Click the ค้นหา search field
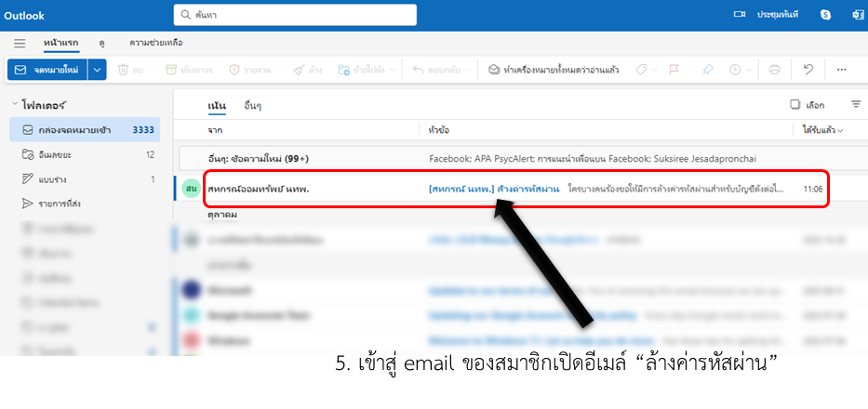The height and width of the screenshot is (409, 868). pyautogui.click(x=295, y=15)
